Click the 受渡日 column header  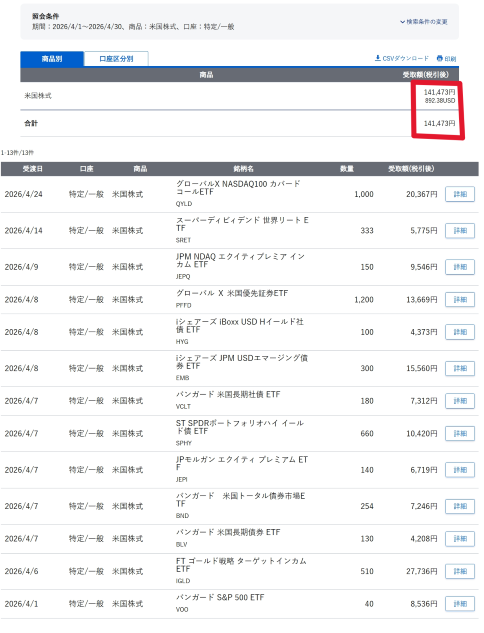(33, 169)
